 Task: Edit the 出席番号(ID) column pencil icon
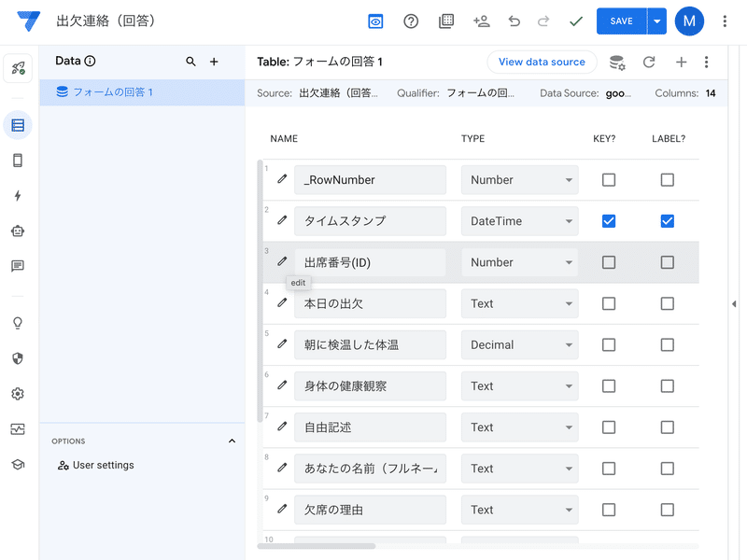click(282, 261)
